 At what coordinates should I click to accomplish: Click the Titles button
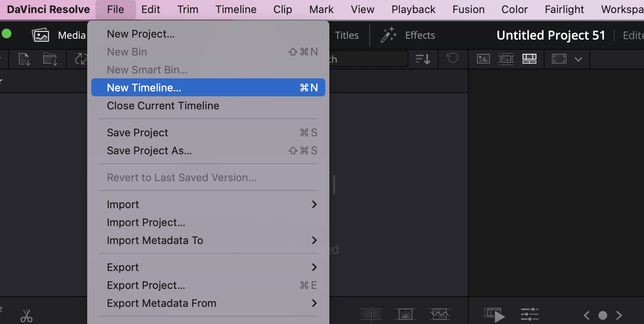(346, 36)
